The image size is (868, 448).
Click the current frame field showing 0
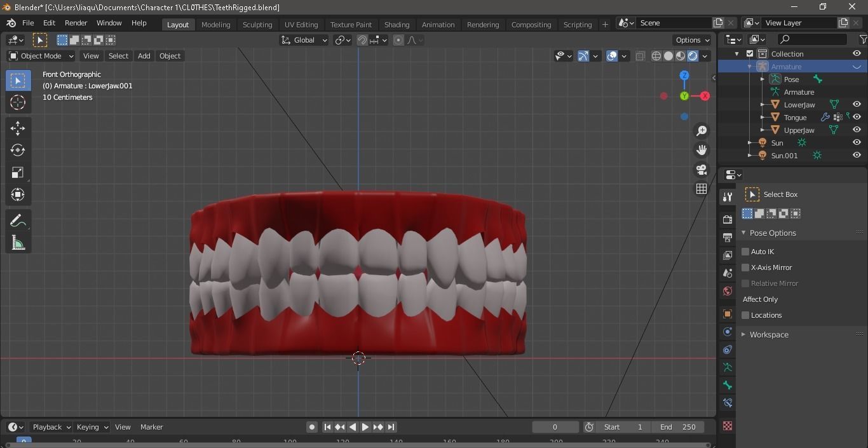(555, 427)
